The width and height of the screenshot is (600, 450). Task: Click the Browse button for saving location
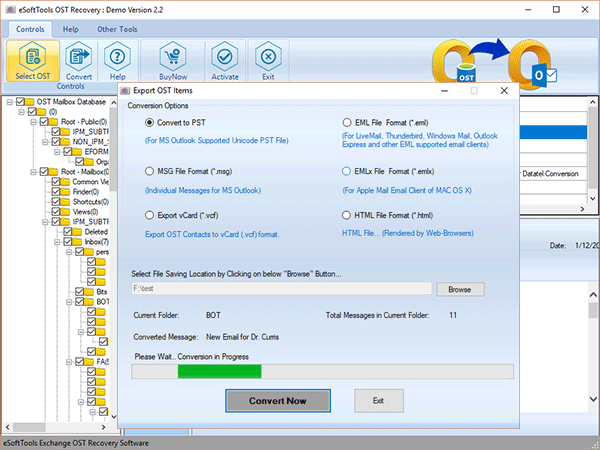(x=459, y=289)
